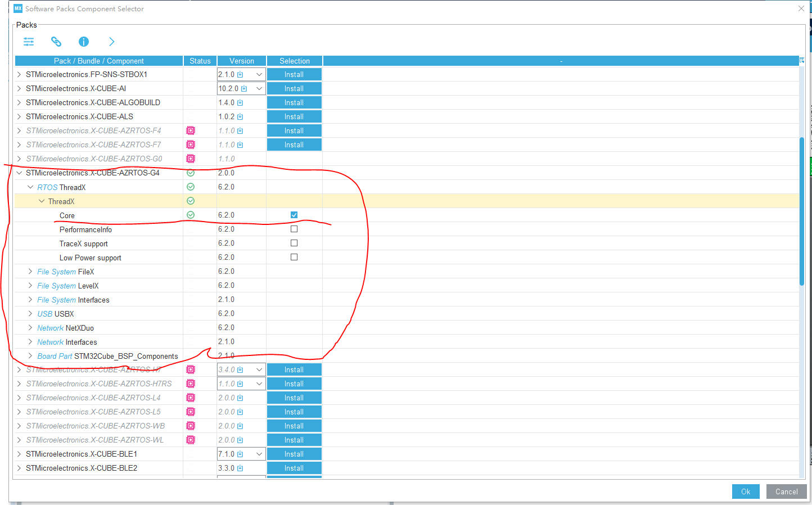
Task: Click download icon beside X-CUBE-ALS version 1.0.2
Action: pyautogui.click(x=240, y=116)
